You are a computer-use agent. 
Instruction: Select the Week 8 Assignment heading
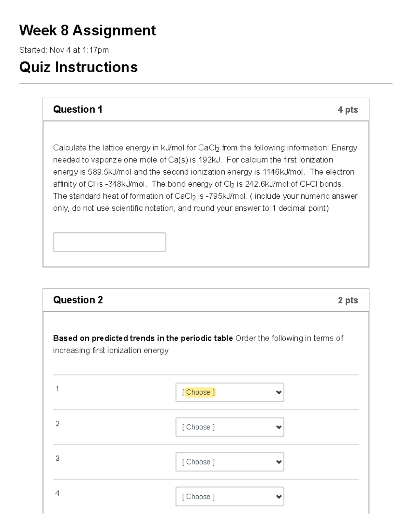click(87, 30)
